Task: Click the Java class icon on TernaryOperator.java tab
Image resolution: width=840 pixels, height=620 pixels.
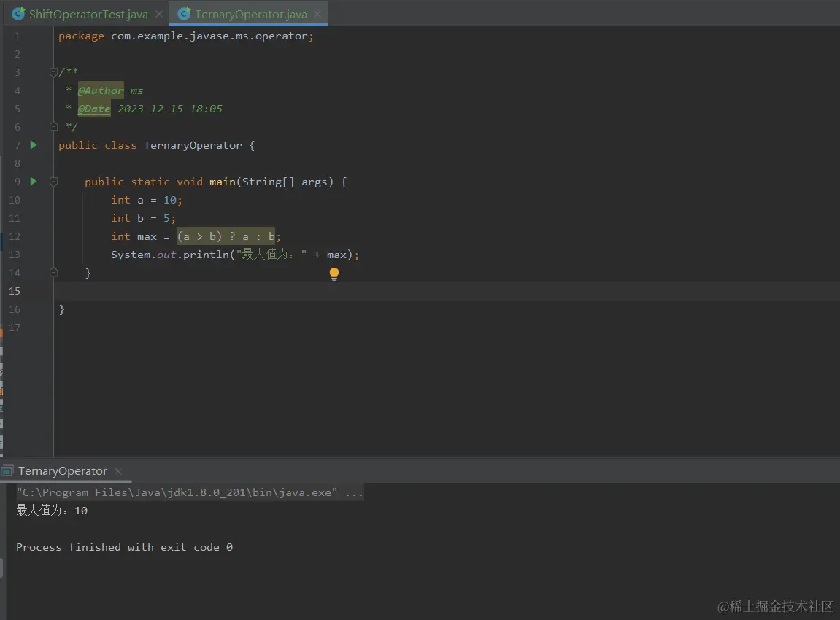Action: 185,14
